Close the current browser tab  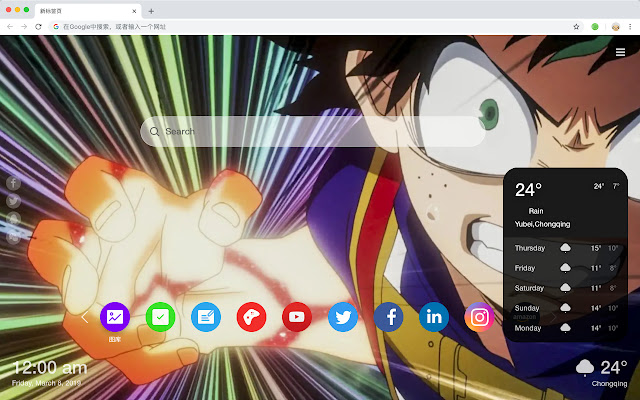(134, 11)
